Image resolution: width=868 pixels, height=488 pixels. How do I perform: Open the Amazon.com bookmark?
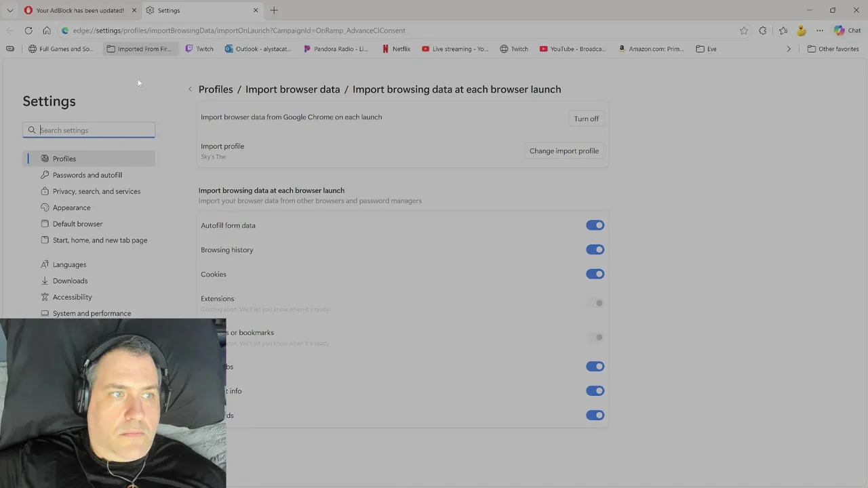(x=651, y=49)
